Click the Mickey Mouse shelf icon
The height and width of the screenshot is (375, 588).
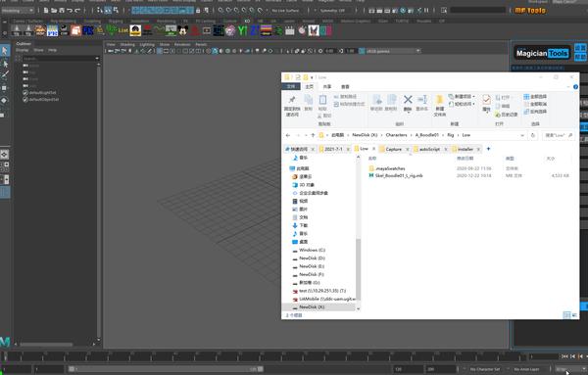point(183,30)
